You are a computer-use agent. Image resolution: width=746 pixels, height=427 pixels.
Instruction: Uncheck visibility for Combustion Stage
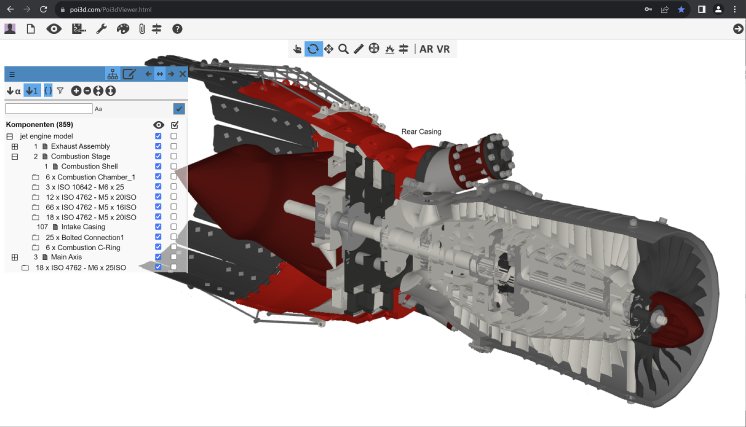(x=158, y=156)
